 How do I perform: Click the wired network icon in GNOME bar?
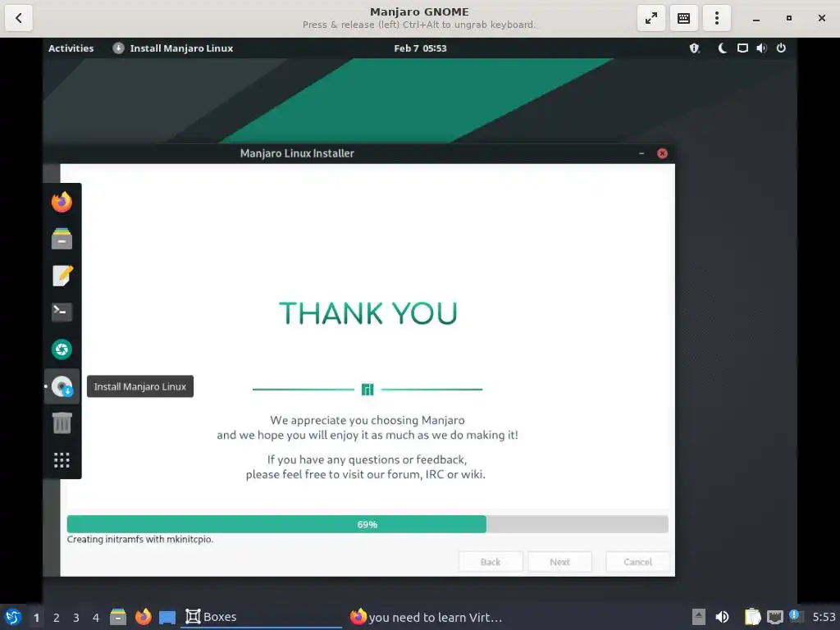(x=742, y=48)
